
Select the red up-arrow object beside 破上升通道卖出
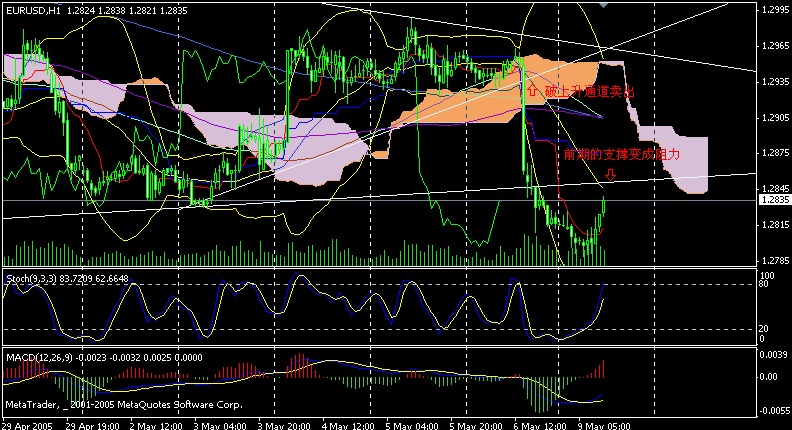533,91
